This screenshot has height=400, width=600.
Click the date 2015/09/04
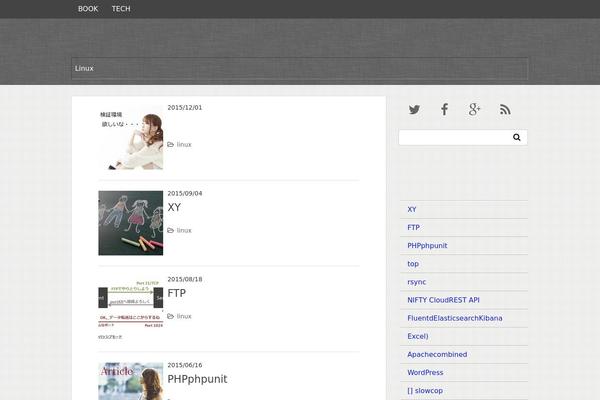pos(185,193)
